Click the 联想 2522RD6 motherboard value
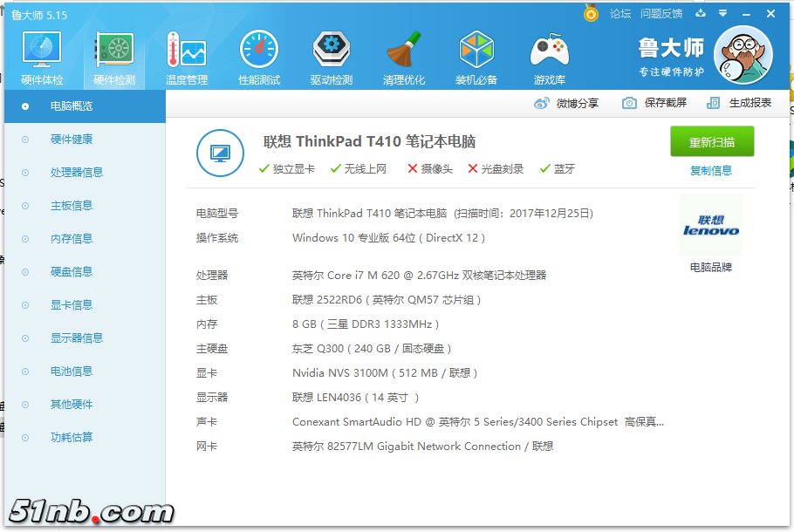Screen dimensions: 794x532 click(387, 300)
